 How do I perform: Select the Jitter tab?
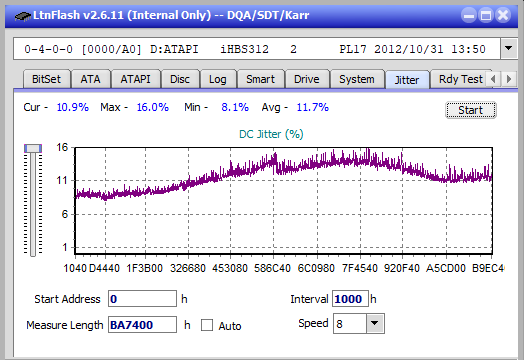(407, 80)
